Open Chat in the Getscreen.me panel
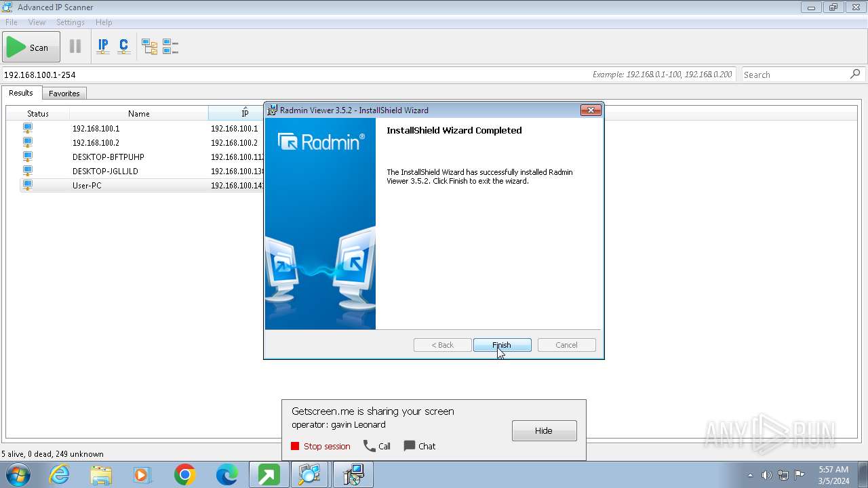The image size is (868, 488). (x=420, y=446)
